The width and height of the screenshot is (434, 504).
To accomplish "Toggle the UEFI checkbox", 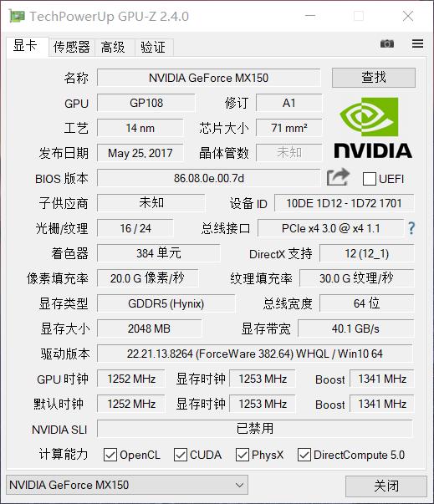I will pyautogui.click(x=370, y=179).
